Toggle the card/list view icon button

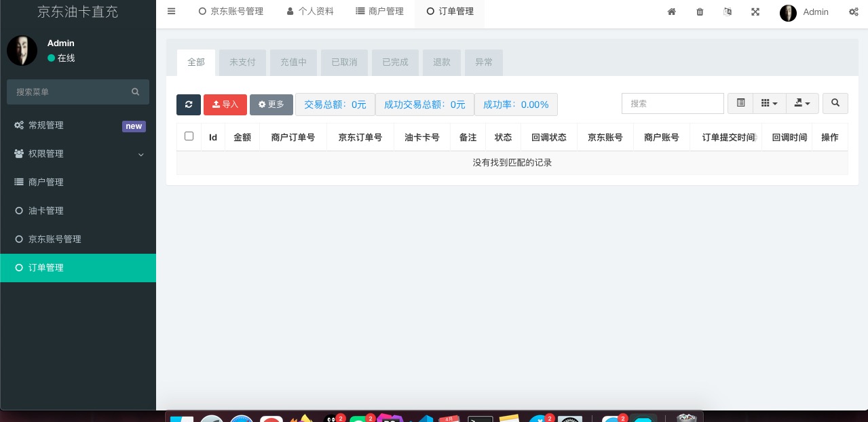click(740, 103)
